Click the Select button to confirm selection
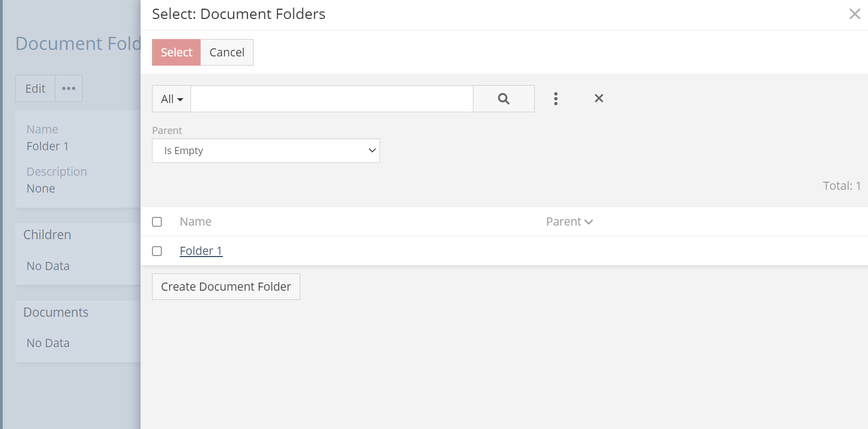868x429 pixels. coord(176,52)
